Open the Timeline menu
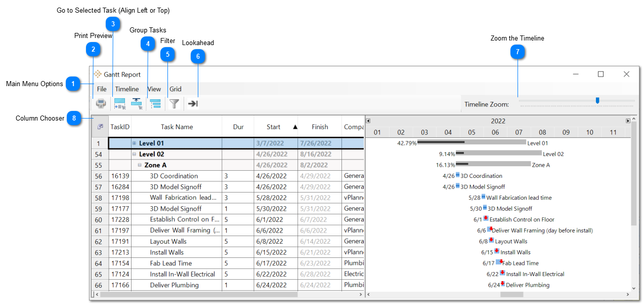The image size is (644, 305). pyautogui.click(x=126, y=89)
